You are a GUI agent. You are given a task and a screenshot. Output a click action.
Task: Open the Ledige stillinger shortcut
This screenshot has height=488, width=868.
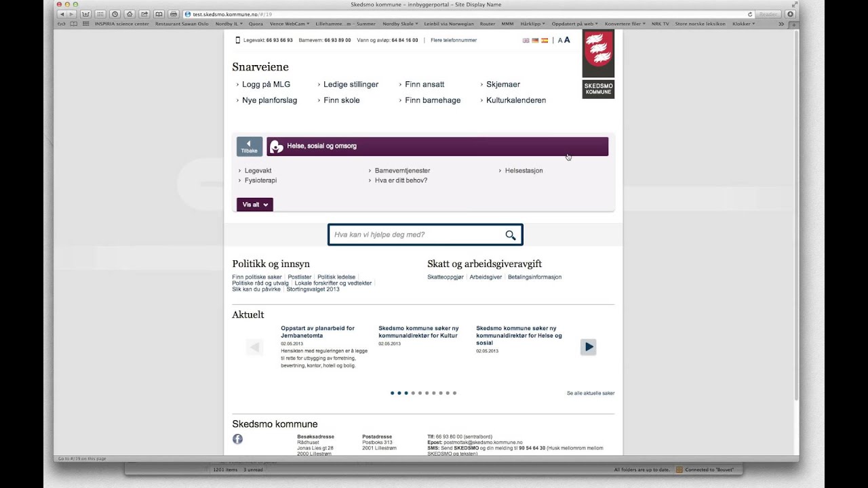[351, 84]
